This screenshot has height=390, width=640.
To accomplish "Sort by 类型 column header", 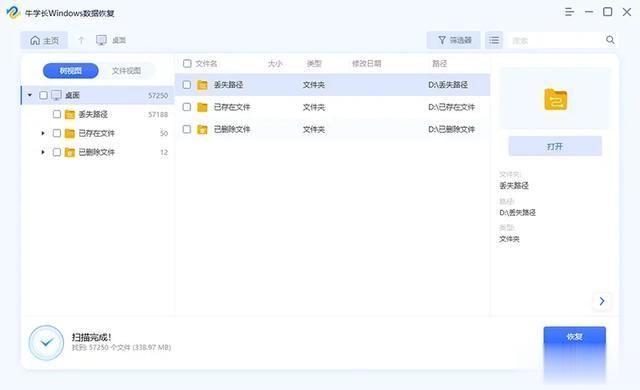I will pyautogui.click(x=314, y=64).
